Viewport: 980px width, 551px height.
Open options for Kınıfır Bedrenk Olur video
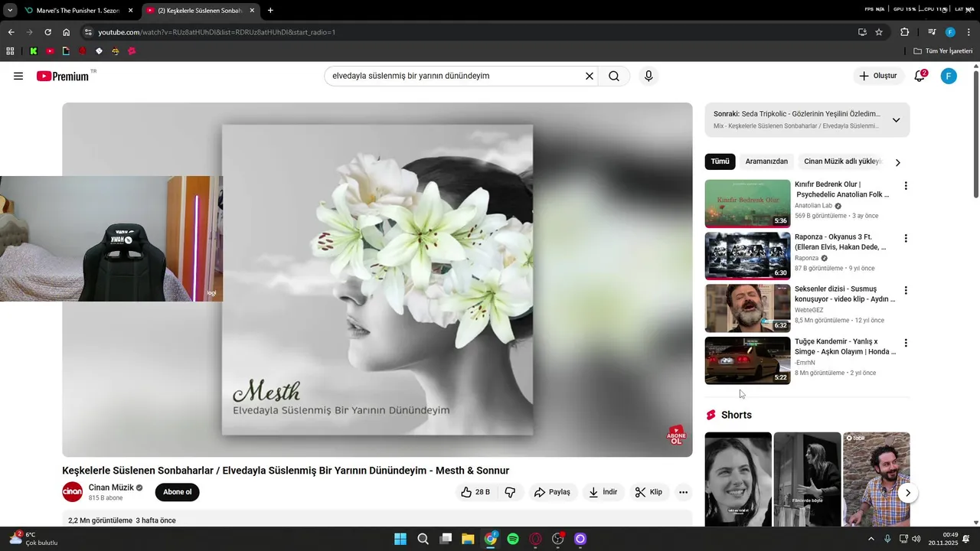[x=906, y=186]
